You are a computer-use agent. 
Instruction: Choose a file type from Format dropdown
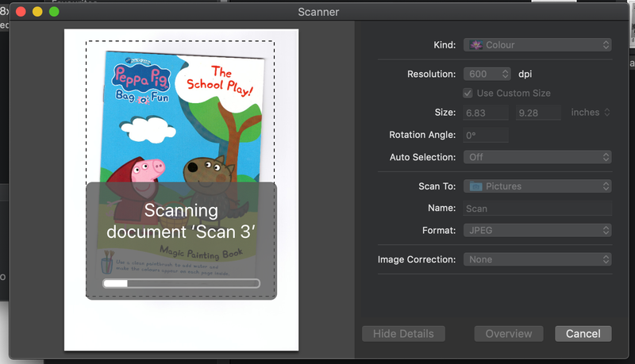[x=537, y=230]
